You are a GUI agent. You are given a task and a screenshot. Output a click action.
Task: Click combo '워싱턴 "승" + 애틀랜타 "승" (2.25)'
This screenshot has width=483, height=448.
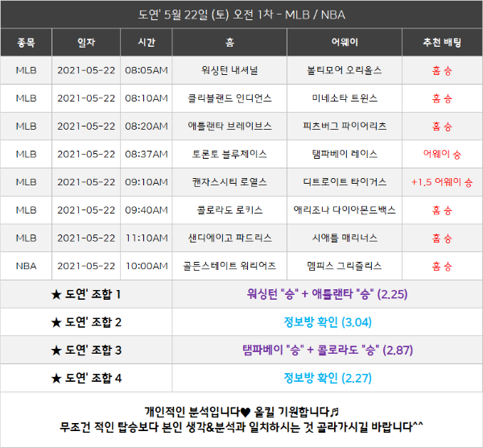coord(327,294)
